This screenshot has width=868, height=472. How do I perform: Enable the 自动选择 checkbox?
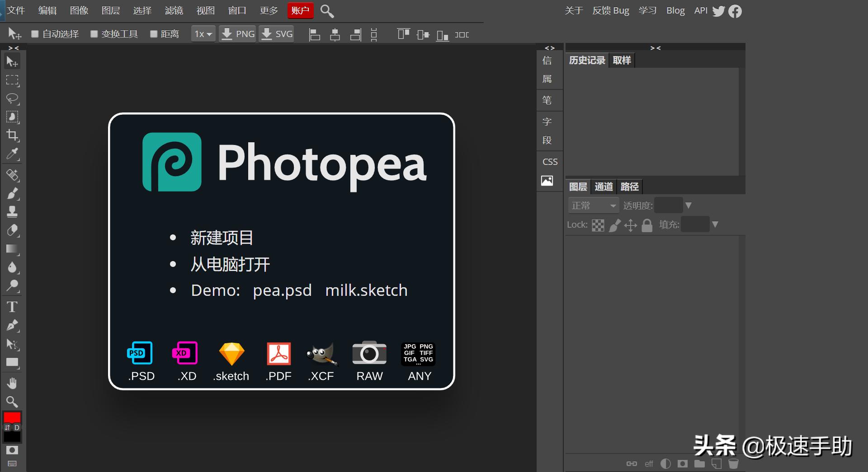point(35,33)
